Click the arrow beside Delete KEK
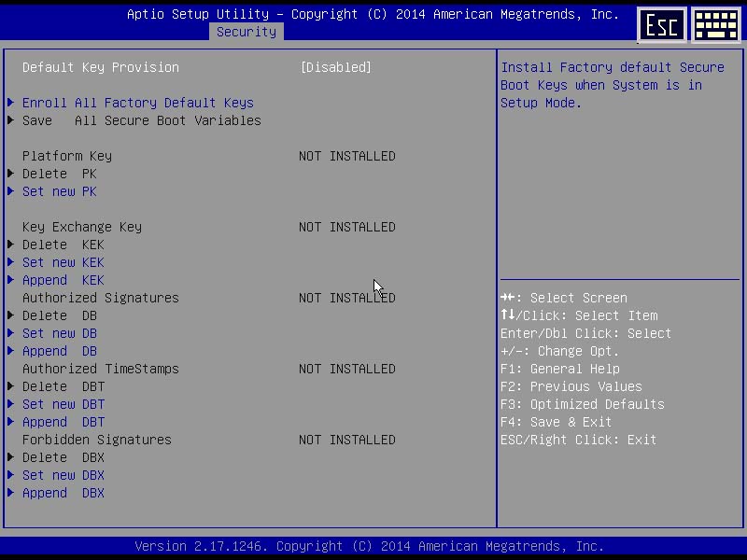The height and width of the screenshot is (560, 747). [x=11, y=245]
